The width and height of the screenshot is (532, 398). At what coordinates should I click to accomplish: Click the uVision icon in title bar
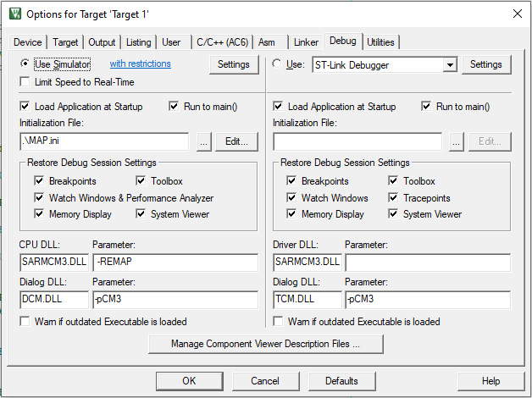click(14, 14)
